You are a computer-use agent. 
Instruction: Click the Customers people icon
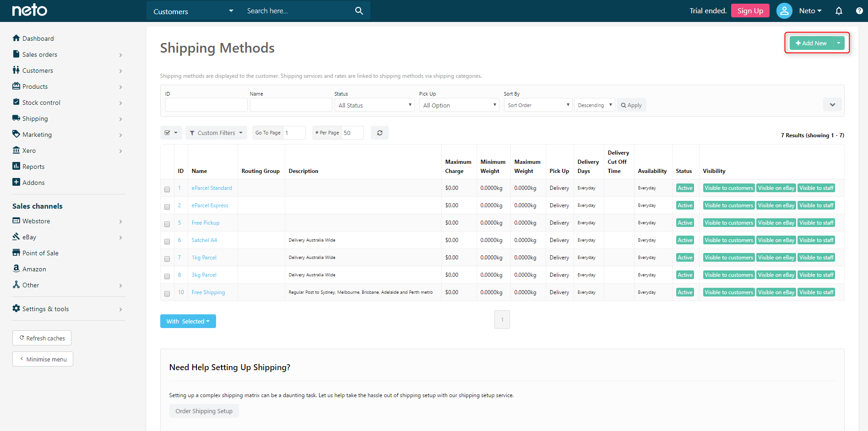click(x=16, y=70)
